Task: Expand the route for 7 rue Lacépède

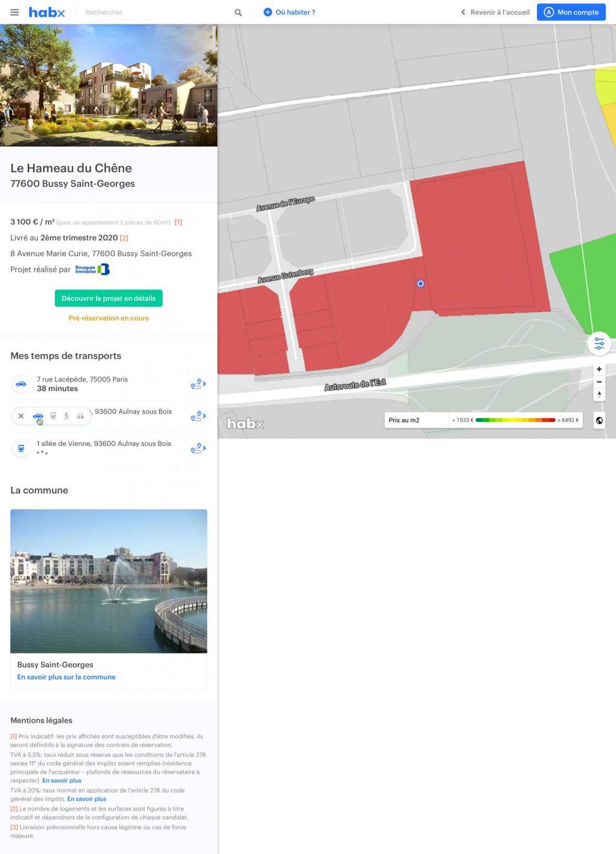Action: click(x=198, y=384)
